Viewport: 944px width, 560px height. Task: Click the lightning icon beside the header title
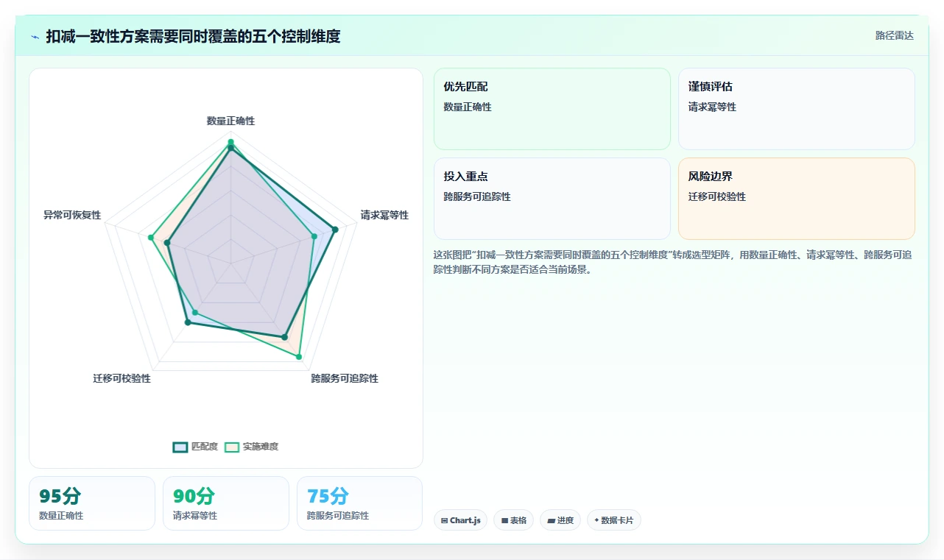click(x=35, y=36)
